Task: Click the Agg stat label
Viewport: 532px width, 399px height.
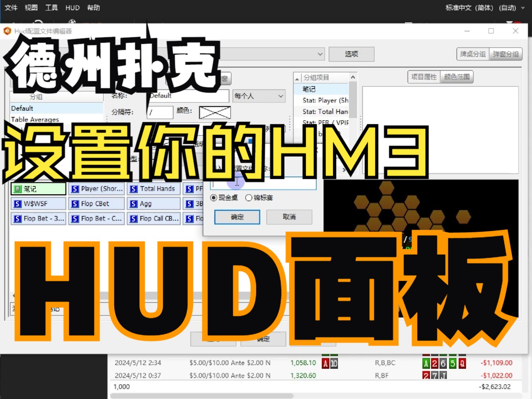Action: pyautogui.click(x=146, y=204)
